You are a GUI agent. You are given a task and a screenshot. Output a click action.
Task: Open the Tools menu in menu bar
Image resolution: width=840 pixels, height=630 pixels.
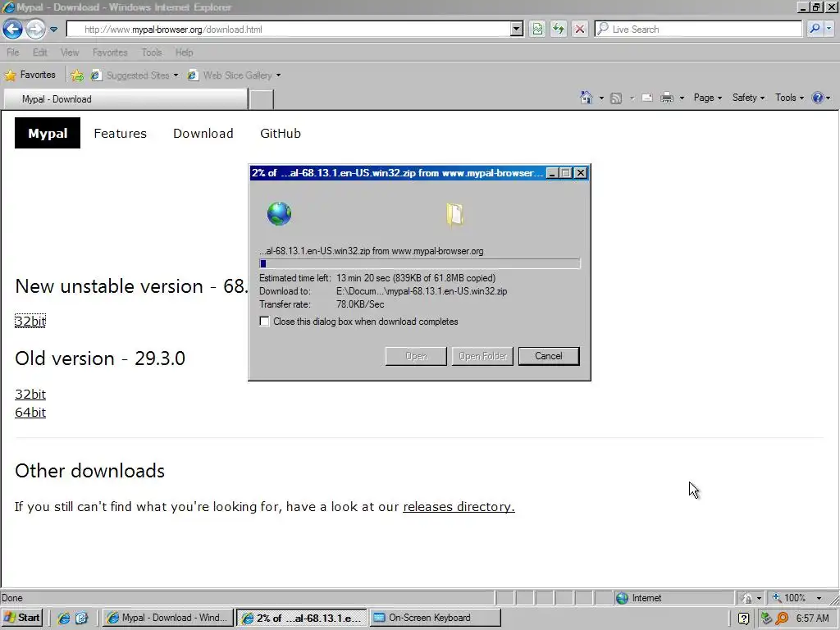click(152, 52)
